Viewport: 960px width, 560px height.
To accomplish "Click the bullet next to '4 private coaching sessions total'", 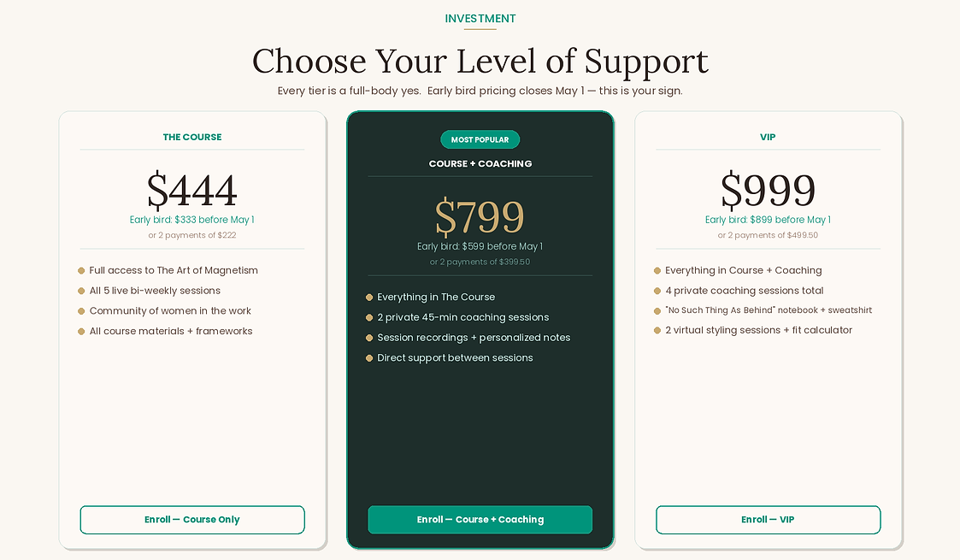I will pyautogui.click(x=657, y=291).
